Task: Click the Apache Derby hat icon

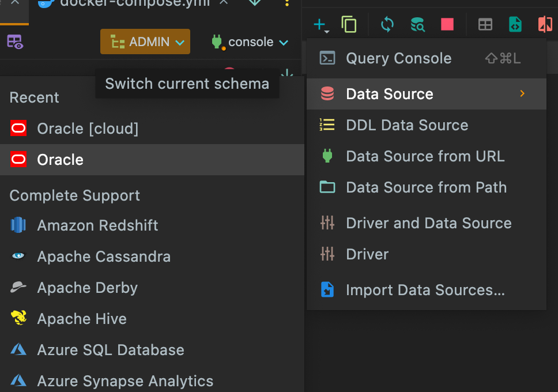Action: 18,287
